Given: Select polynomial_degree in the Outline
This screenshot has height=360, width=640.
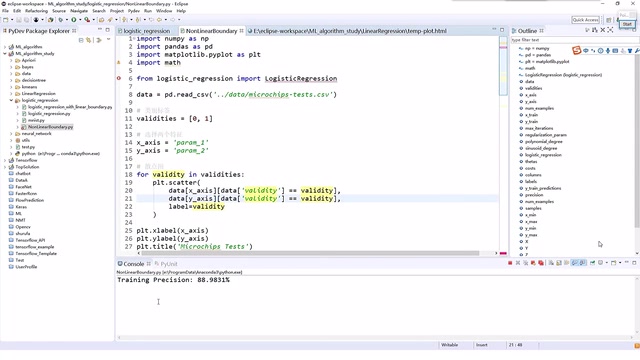Looking at the screenshot, I should point(543,142).
